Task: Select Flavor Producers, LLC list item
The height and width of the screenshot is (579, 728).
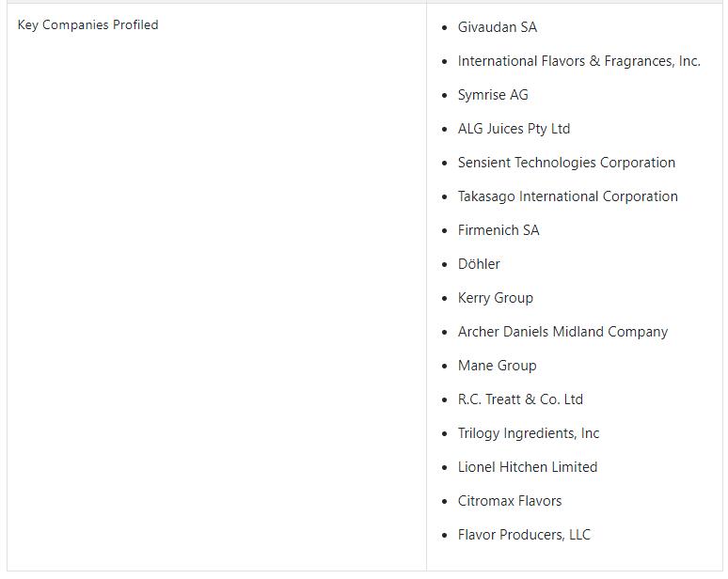Action: point(524,536)
